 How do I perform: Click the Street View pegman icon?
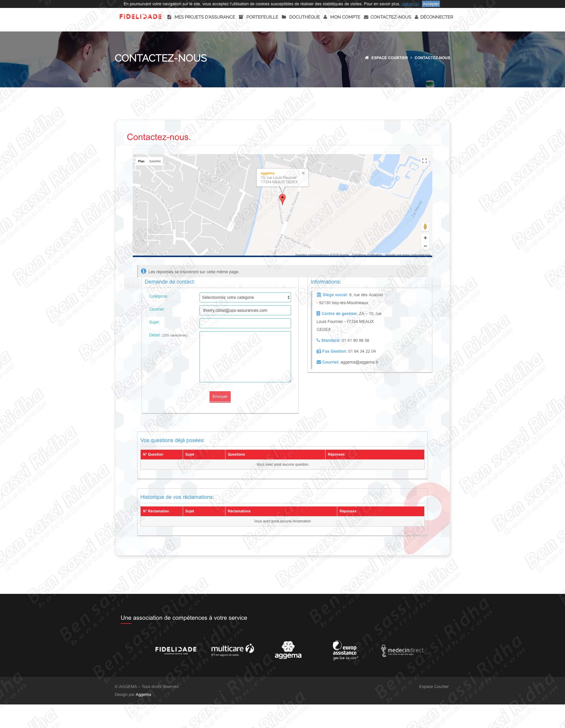tap(425, 227)
